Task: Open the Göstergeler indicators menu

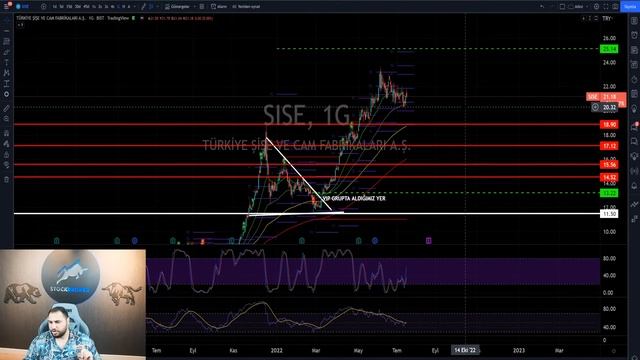Action: pyautogui.click(x=177, y=7)
